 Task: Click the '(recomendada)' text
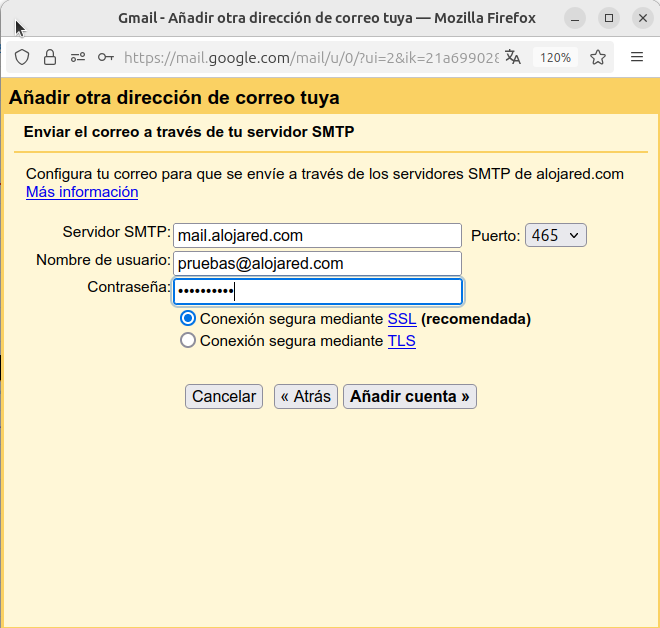pyautogui.click(x=476, y=319)
